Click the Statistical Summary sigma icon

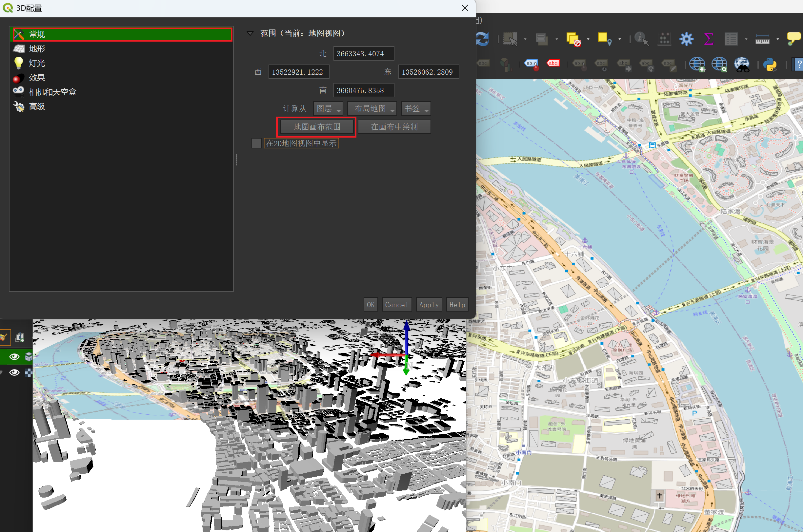[709, 39]
